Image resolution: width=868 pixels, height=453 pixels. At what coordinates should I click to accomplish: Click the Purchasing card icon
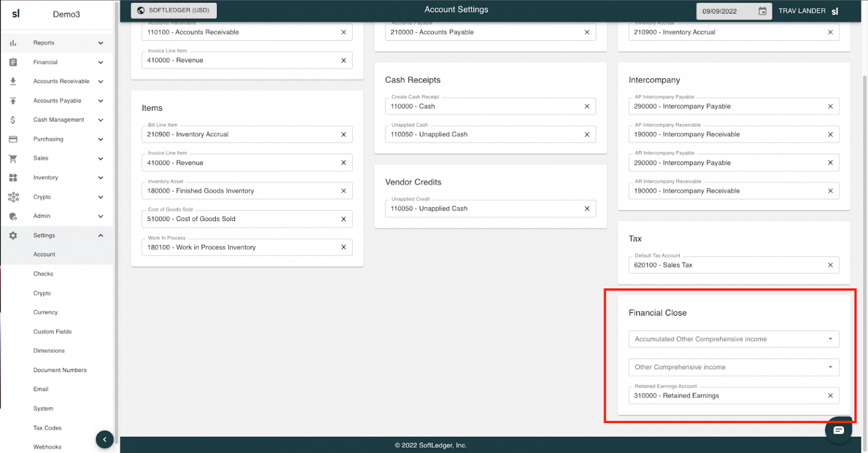pyautogui.click(x=13, y=139)
